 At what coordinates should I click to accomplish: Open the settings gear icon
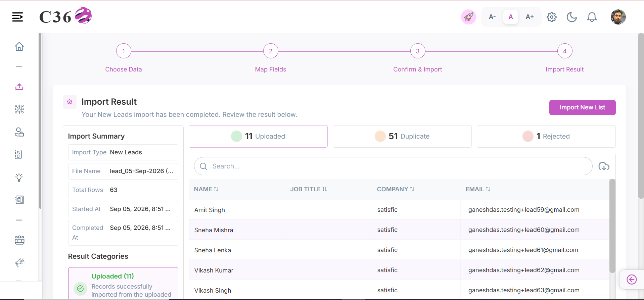pyautogui.click(x=552, y=17)
